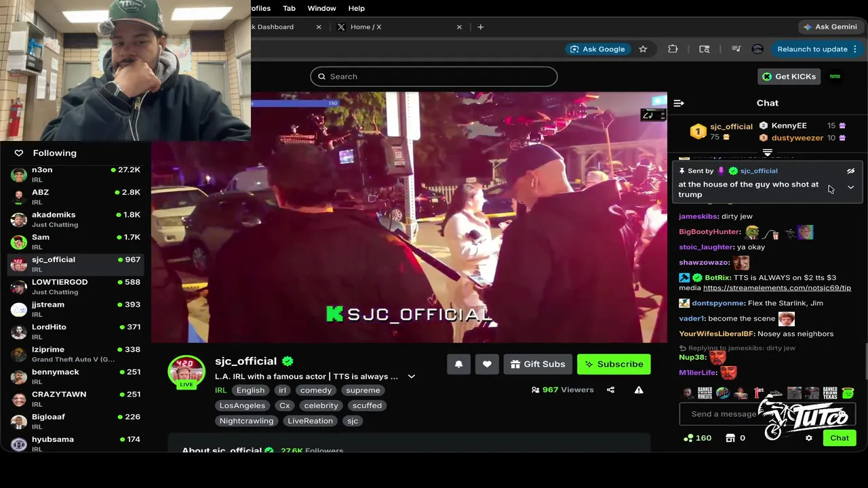Bookmark page with the star icon
The image size is (868, 488).
click(643, 49)
